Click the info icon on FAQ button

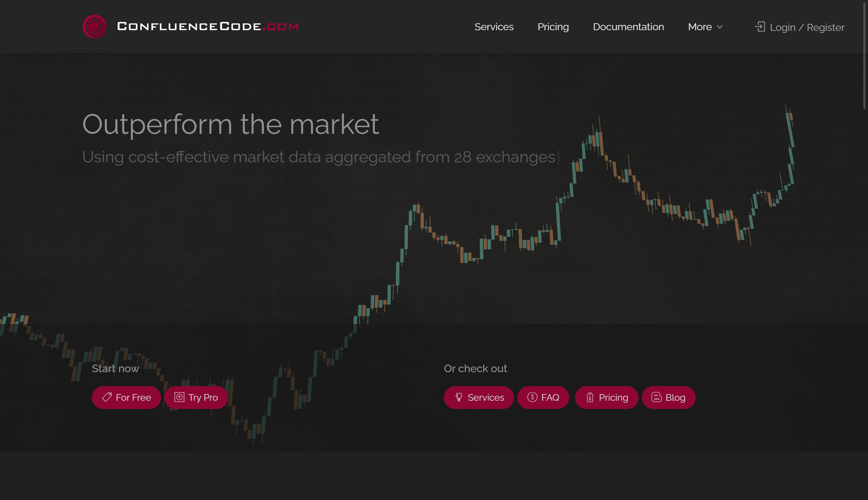pyautogui.click(x=532, y=397)
